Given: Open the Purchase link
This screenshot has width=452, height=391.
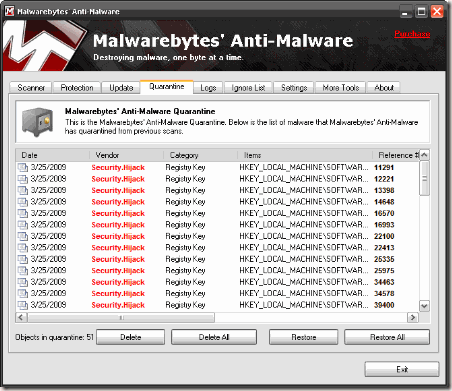Looking at the screenshot, I should point(412,34).
